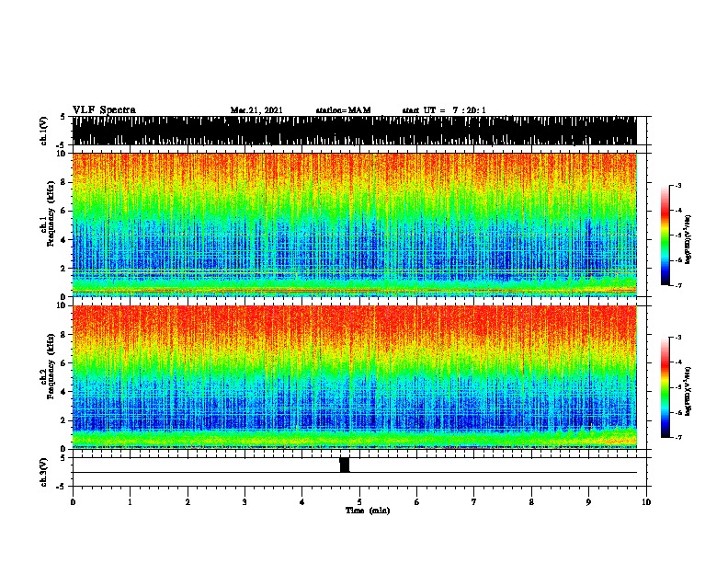Select the "ch.3(V)" axis label
The height and width of the screenshot is (563, 728).
tap(43, 472)
